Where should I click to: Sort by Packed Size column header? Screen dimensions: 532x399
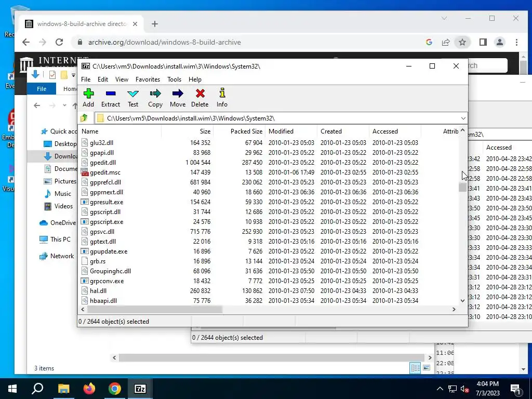239,131
